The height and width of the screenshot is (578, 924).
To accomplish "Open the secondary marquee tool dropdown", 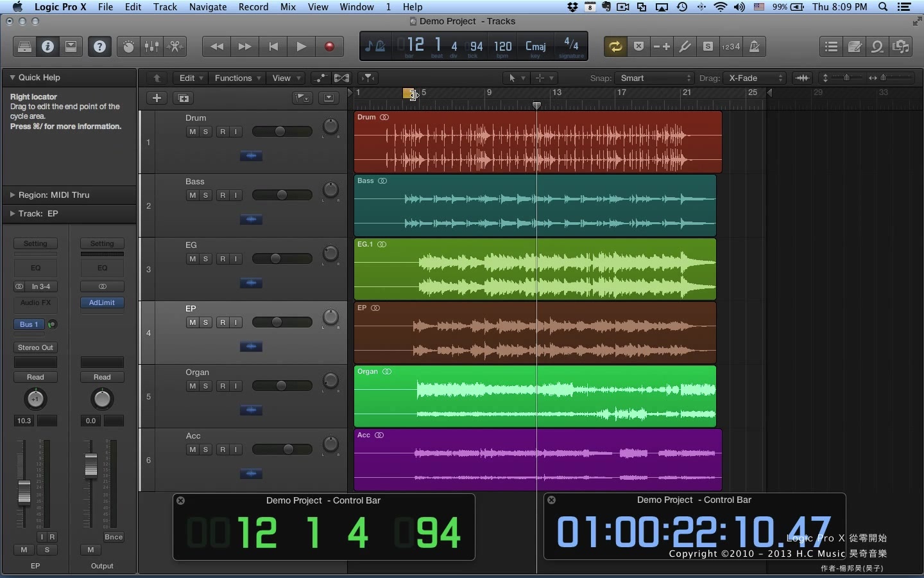I will coord(545,78).
